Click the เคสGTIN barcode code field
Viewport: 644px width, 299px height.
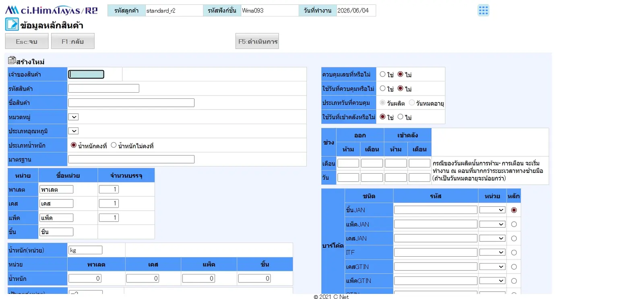(x=436, y=266)
